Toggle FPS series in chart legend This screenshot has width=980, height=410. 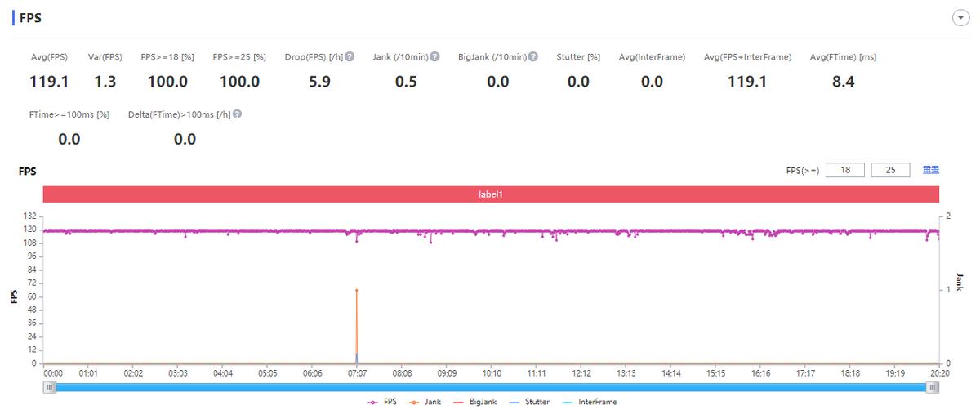pos(382,402)
